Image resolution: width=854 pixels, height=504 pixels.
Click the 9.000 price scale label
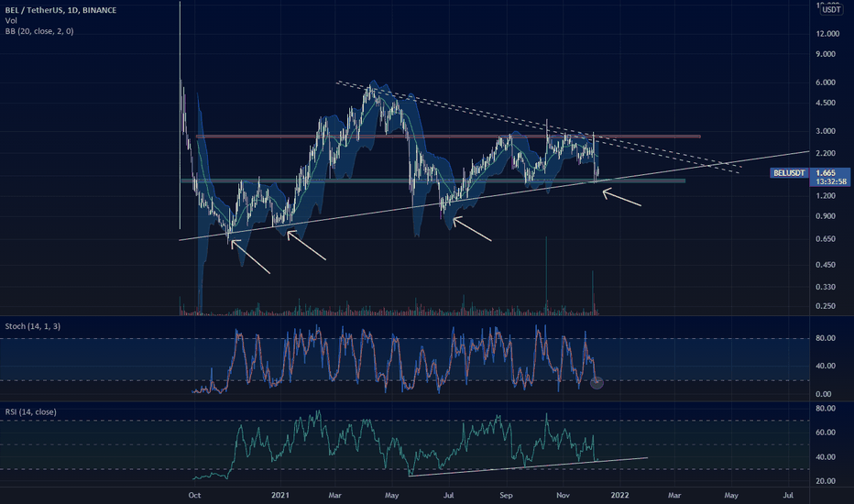tap(826, 54)
